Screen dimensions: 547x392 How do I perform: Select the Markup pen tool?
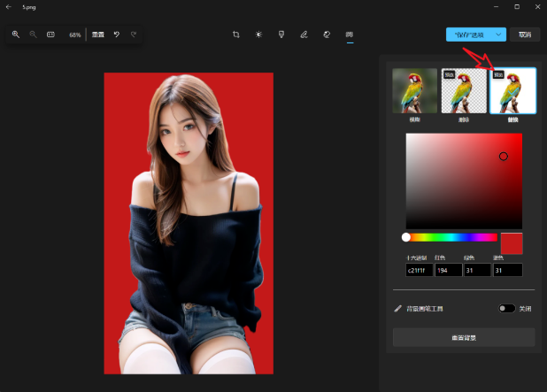pyautogui.click(x=304, y=35)
